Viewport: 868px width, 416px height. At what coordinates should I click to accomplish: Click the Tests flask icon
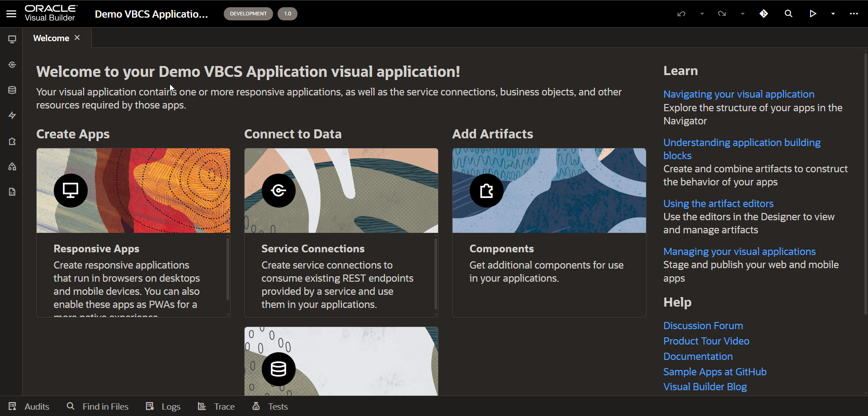tap(256, 406)
